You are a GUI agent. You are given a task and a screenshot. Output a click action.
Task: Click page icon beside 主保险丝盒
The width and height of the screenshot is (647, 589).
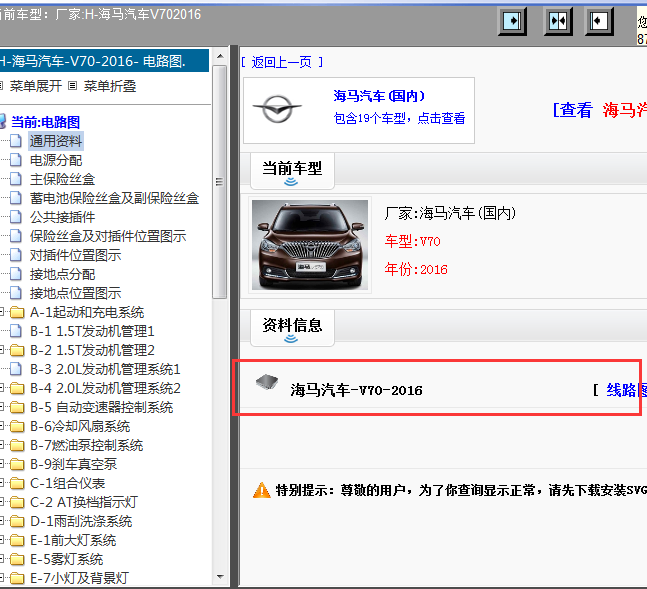pyautogui.click(x=16, y=179)
